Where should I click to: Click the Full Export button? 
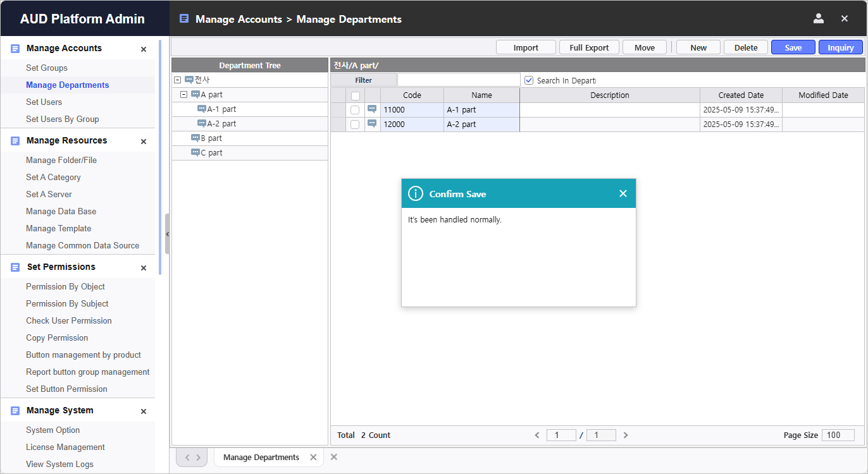pyautogui.click(x=589, y=47)
